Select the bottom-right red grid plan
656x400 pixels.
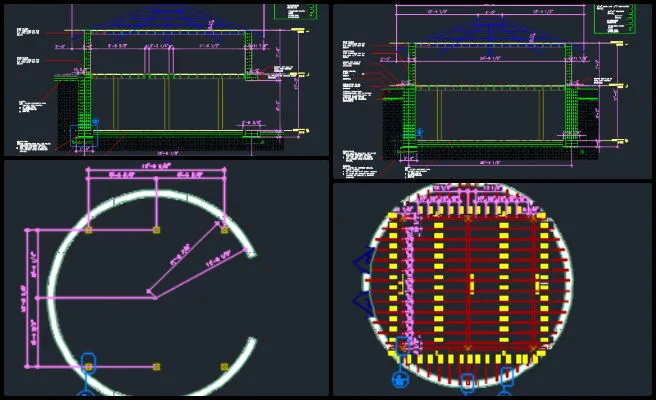tap(493, 290)
